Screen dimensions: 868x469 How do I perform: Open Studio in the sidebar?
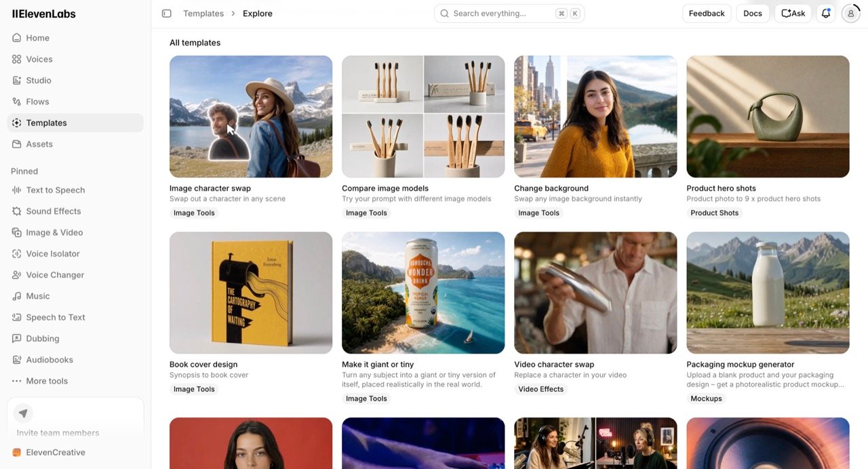[75, 80]
